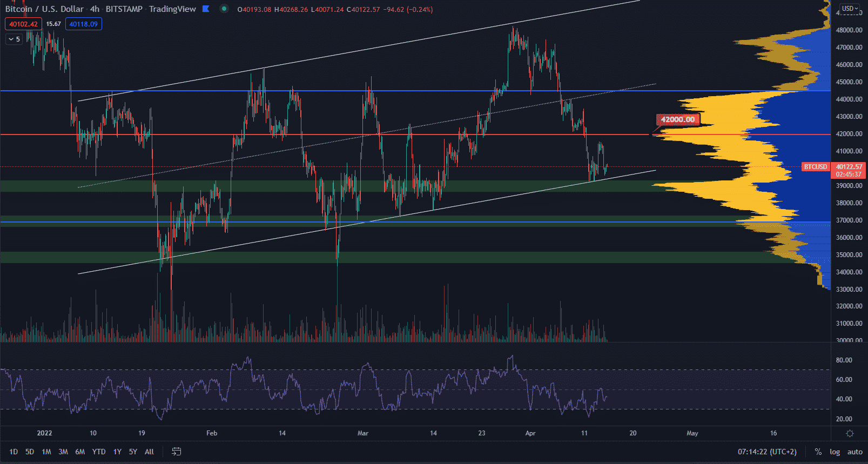The image size is (868, 464).
Task: Click the green market status dot
Action: [224, 9]
